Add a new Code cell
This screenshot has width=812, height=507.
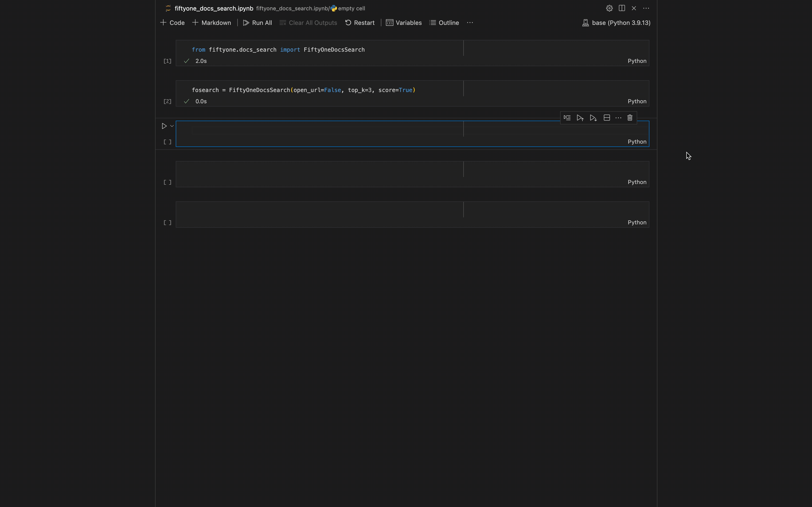point(172,23)
